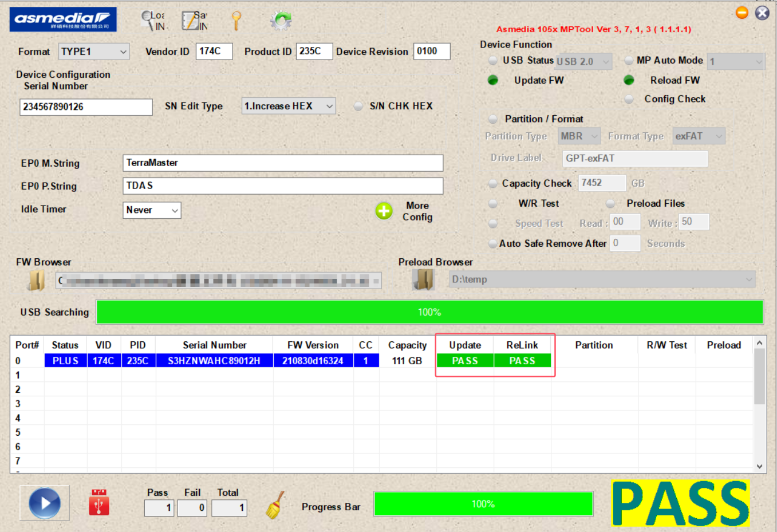Viewport: 777px width, 532px height.
Task: Open the FW Browser folder icon
Action: click(x=36, y=280)
